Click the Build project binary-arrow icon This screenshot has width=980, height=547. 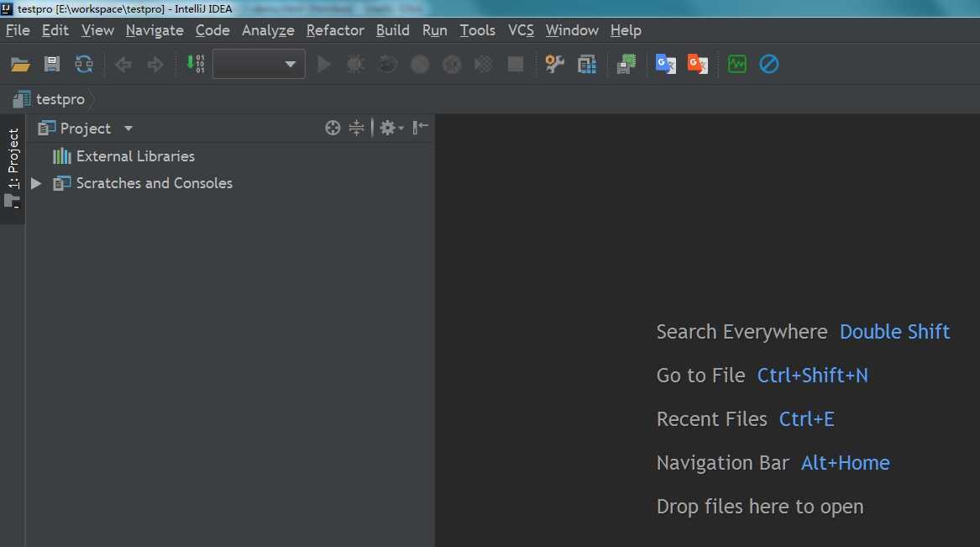[x=196, y=64]
